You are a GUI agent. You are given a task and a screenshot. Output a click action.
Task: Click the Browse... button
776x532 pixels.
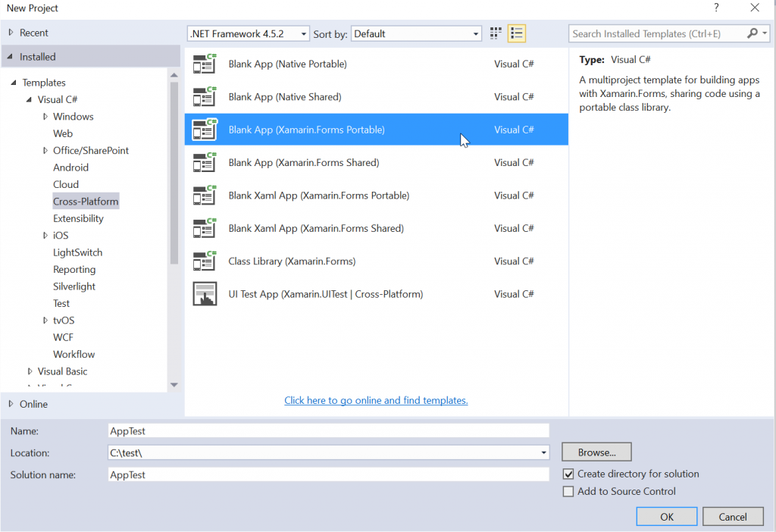pos(597,452)
